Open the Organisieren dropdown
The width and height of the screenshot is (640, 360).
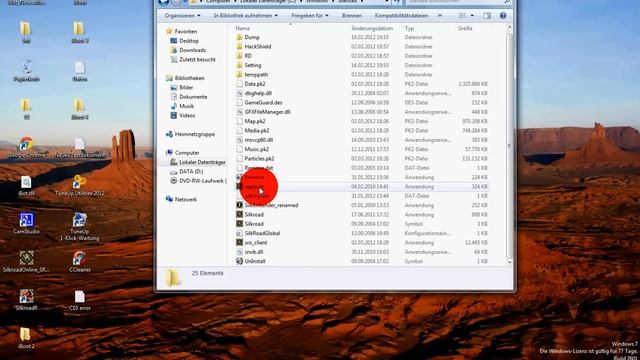point(182,16)
